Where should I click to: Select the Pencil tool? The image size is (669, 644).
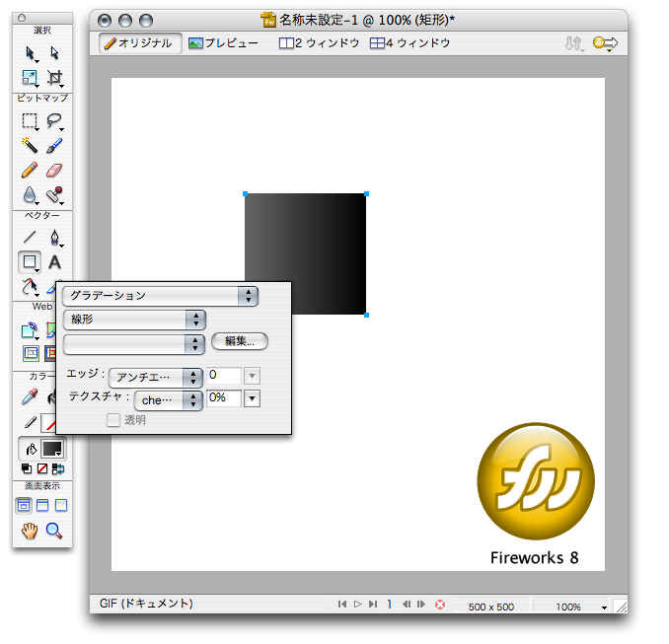[x=30, y=171]
